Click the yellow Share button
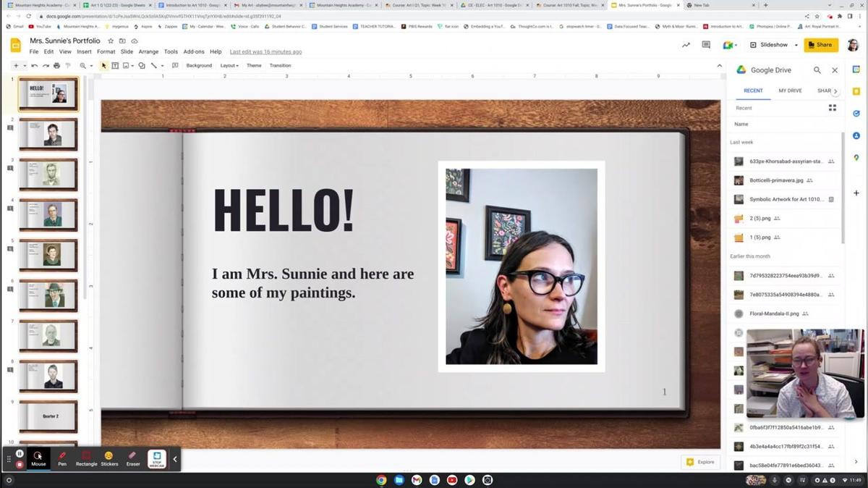This screenshot has width=868, height=488. coord(821,45)
